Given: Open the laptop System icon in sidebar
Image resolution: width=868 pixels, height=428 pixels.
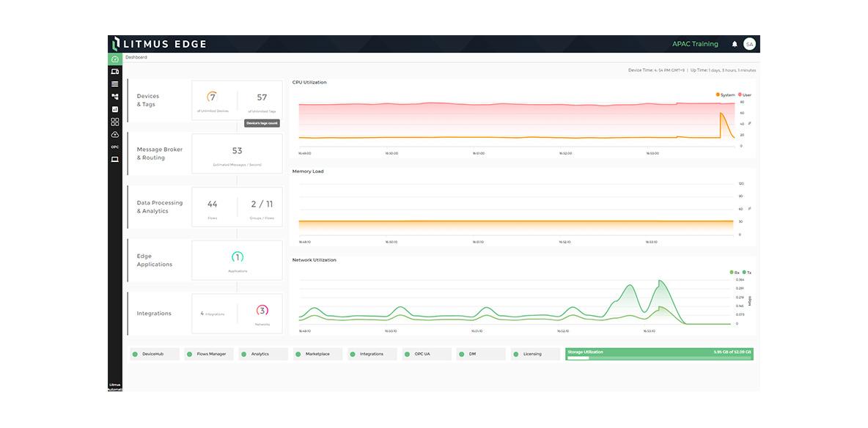Looking at the screenshot, I should pos(115,159).
